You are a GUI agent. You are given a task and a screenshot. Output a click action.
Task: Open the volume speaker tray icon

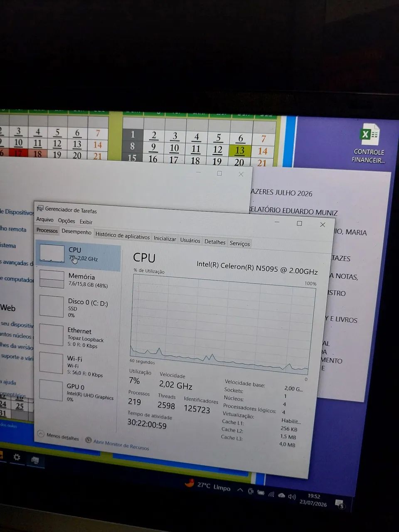coord(292,497)
